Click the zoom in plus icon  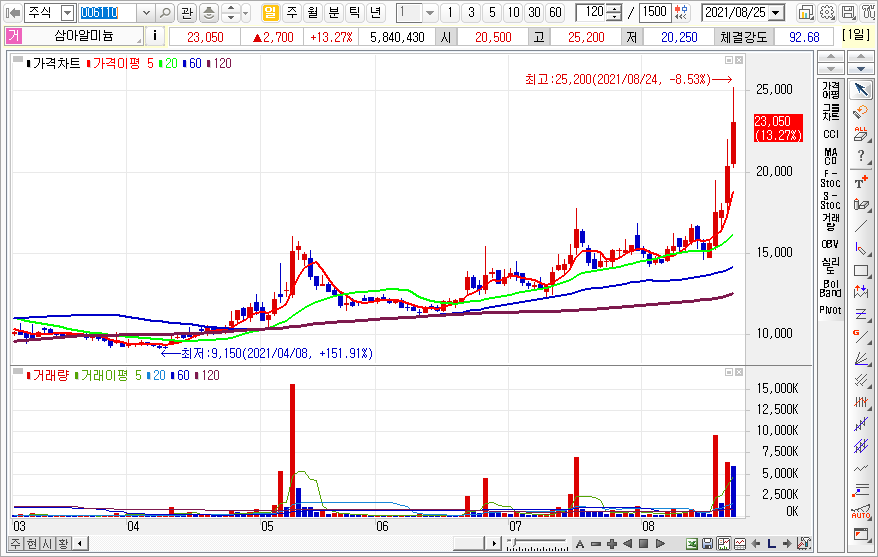pos(611,544)
